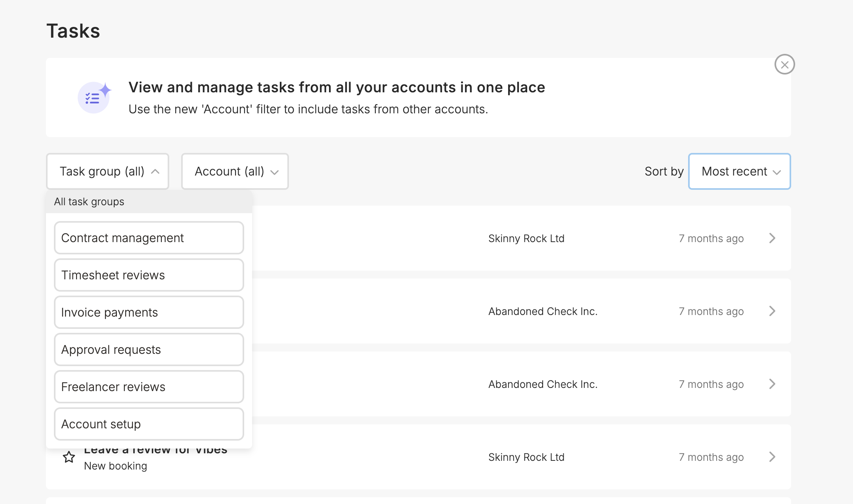Click the task list sparkle icon
Image resolution: width=853 pixels, height=504 pixels.
click(94, 97)
